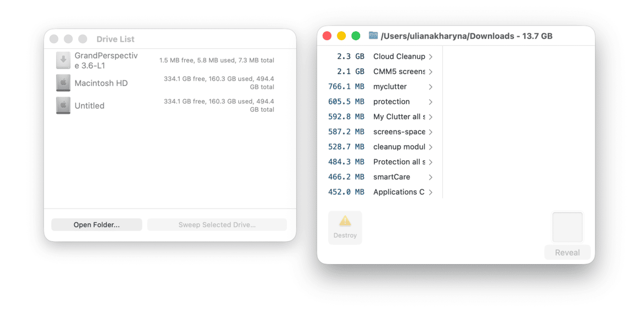This screenshot has width=644, height=315.
Task: Expand the CMM5 screens folder chevron
Action: click(431, 72)
